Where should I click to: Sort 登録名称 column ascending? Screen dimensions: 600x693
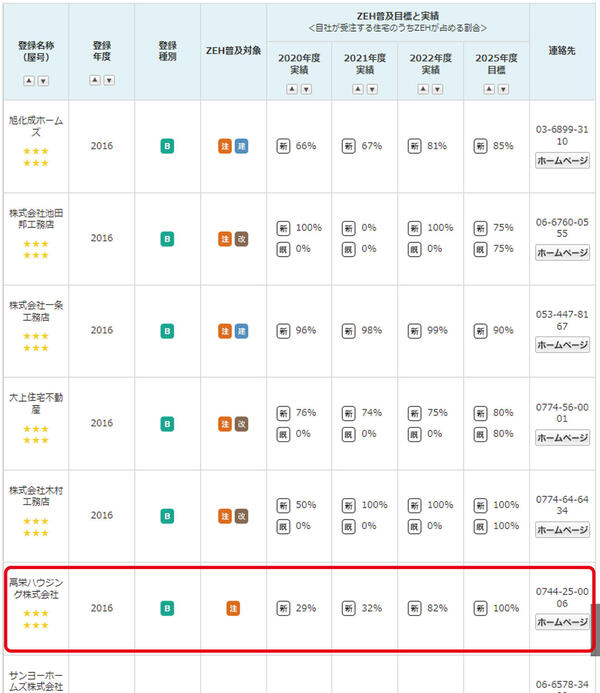(29, 81)
